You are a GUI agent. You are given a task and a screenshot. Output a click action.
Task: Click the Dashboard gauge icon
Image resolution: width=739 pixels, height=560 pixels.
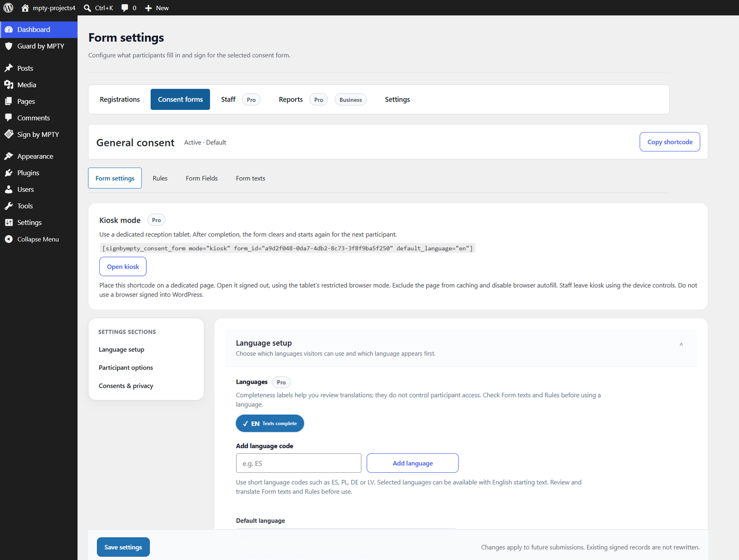pyautogui.click(x=9, y=30)
